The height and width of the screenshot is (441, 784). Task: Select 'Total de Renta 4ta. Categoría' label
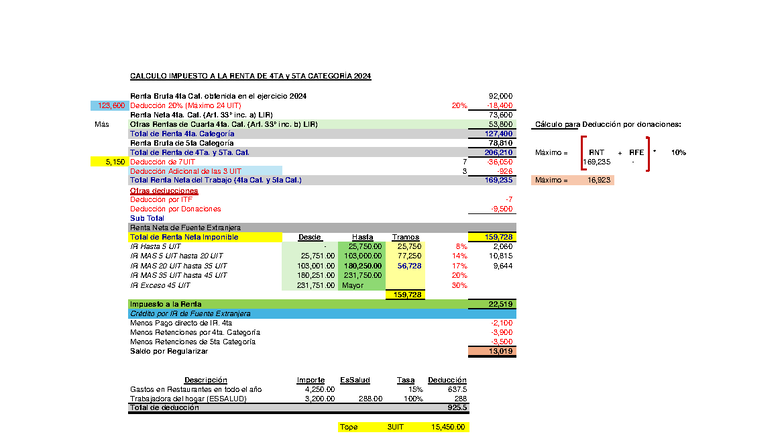(x=182, y=134)
